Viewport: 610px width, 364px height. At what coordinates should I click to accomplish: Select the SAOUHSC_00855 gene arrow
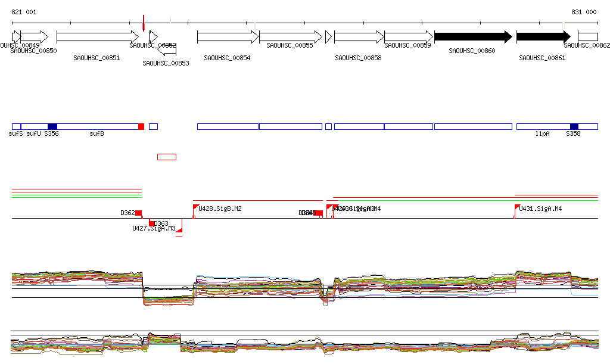(x=291, y=38)
